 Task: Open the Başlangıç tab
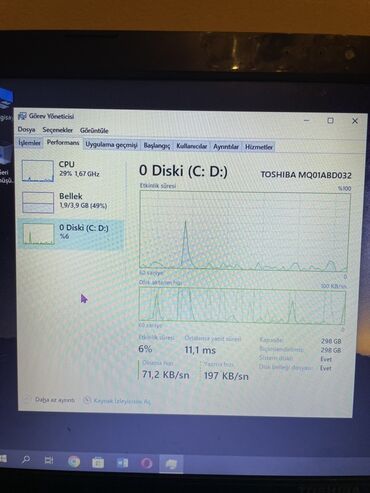157,146
